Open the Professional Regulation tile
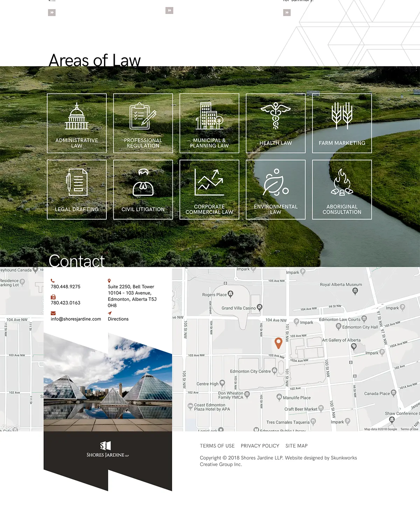This screenshot has height=521, width=420. pyautogui.click(x=143, y=123)
